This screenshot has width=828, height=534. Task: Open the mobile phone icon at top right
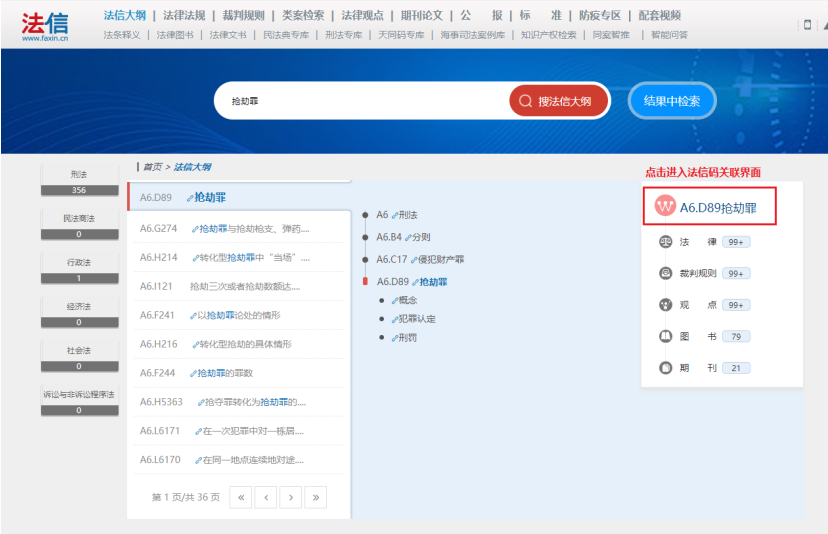(x=807, y=25)
